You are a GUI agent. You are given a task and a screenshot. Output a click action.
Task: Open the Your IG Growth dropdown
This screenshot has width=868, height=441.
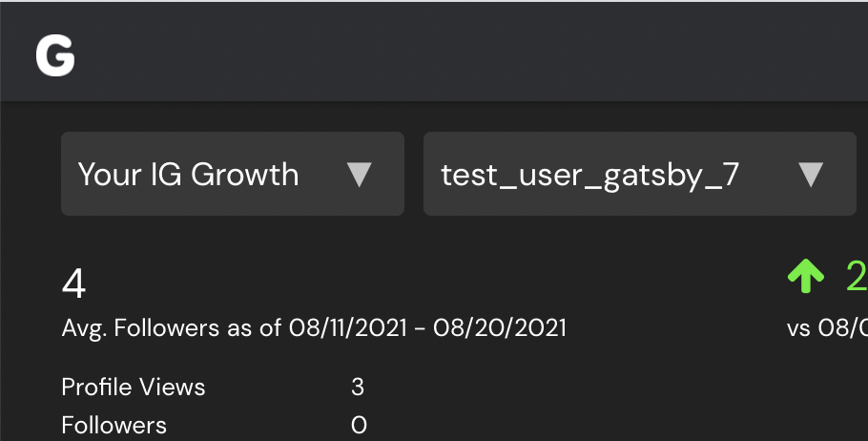pos(233,174)
